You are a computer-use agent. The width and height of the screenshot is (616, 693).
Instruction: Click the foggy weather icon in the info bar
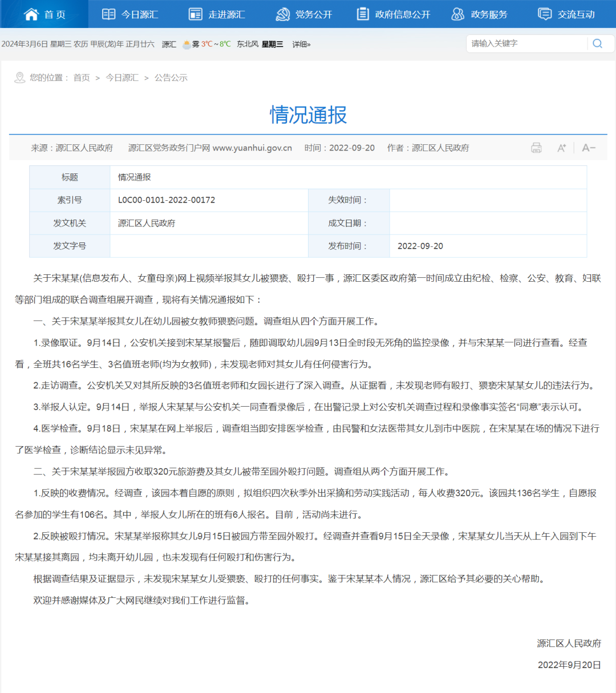click(x=187, y=43)
